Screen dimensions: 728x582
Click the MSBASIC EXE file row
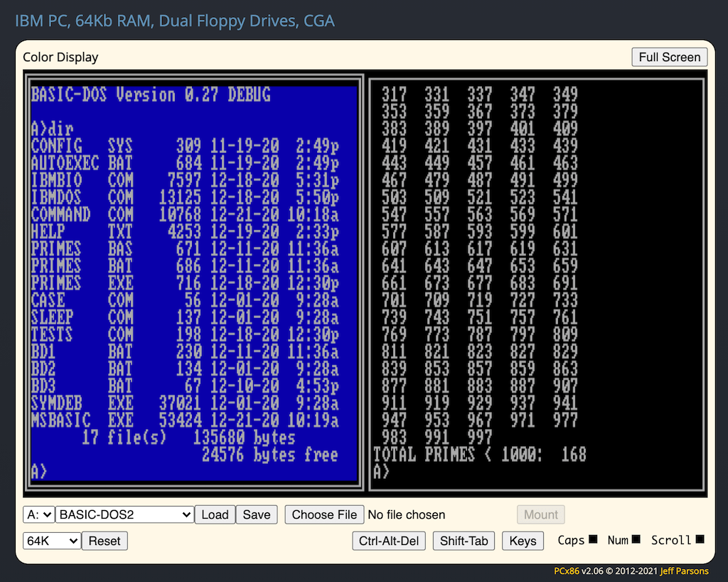tap(185, 420)
